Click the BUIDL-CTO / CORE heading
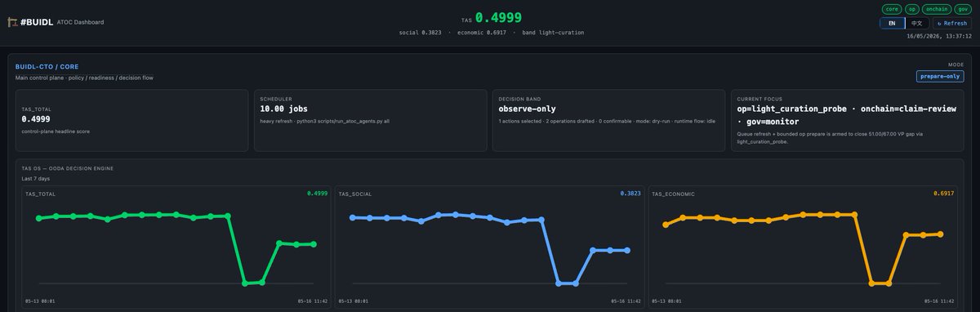 tap(47, 66)
